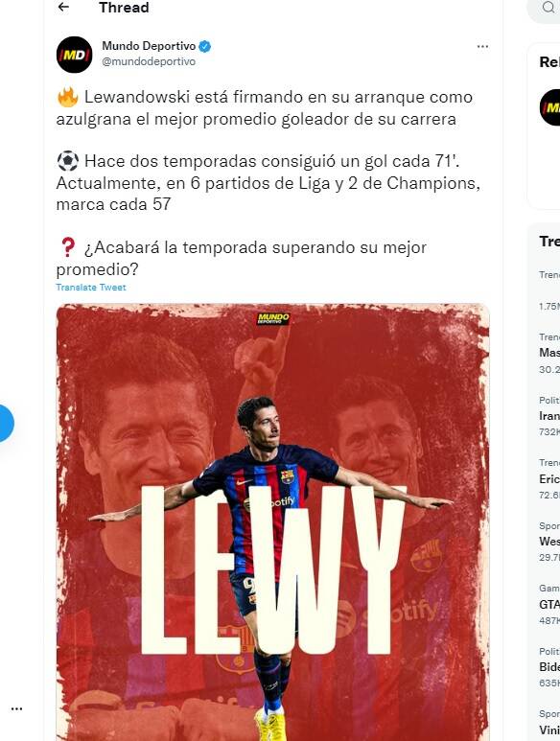Select the Thread header title
The image size is (560, 741).
tap(124, 8)
